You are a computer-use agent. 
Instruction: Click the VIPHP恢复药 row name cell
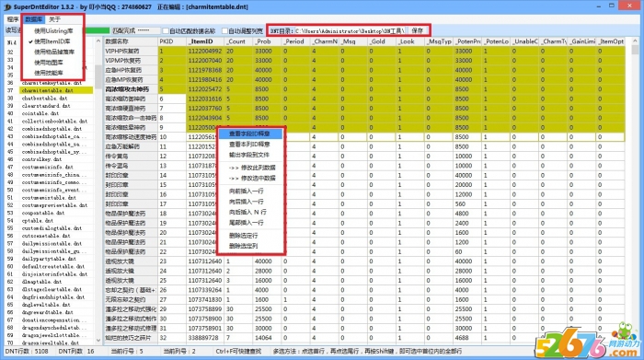click(131, 51)
